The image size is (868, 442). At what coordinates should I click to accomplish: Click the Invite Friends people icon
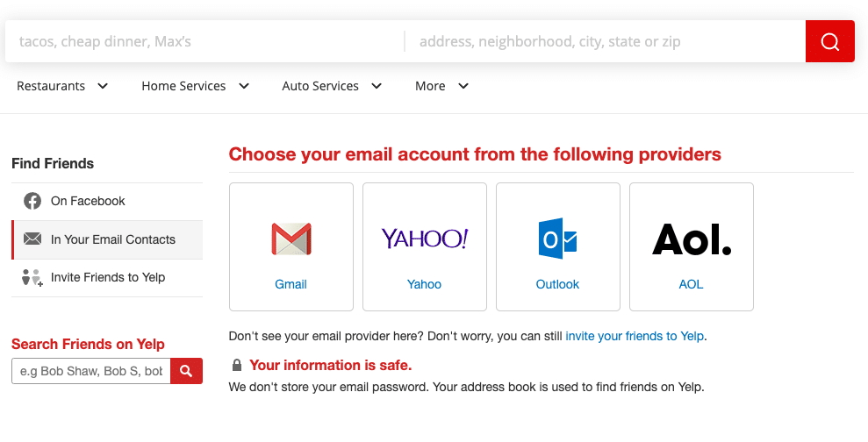coord(32,278)
